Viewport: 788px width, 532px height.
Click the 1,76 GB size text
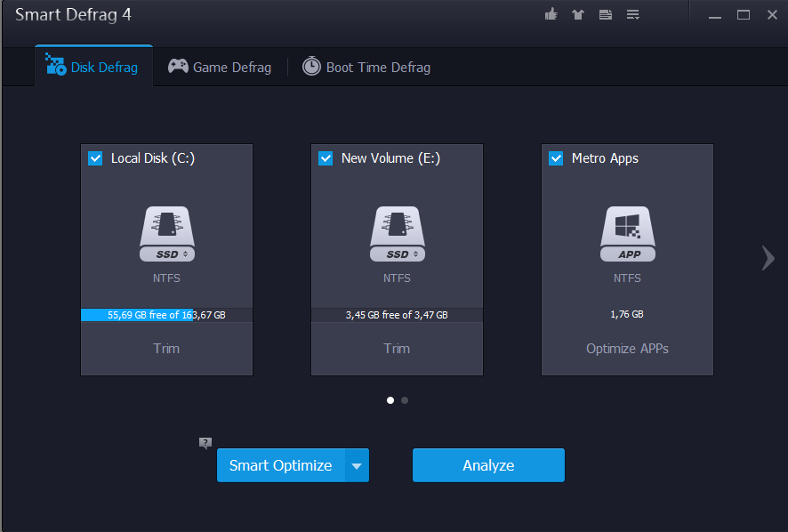pyautogui.click(x=627, y=314)
